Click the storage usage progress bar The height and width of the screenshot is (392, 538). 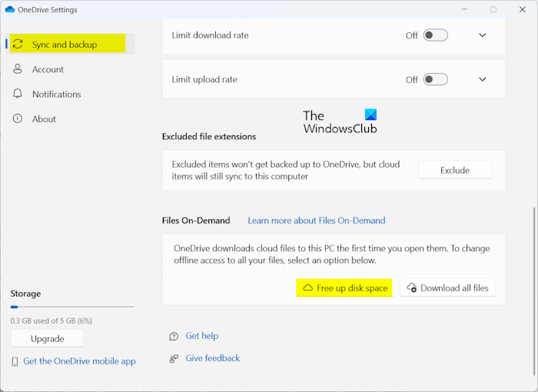click(72, 307)
